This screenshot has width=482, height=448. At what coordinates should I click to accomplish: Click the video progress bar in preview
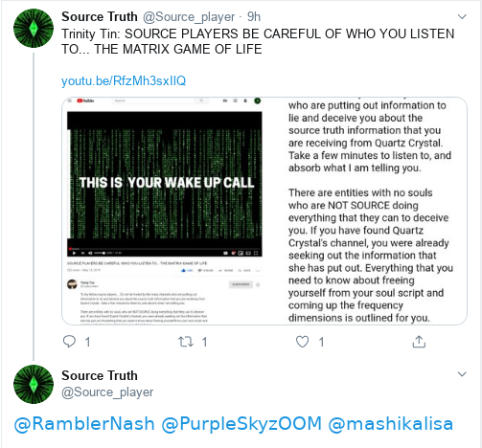165,249
